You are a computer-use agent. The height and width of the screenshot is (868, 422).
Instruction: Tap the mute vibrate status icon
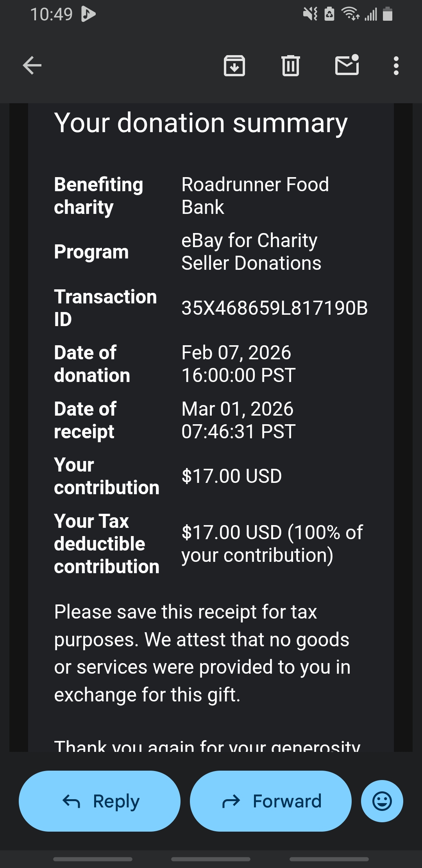(310, 14)
